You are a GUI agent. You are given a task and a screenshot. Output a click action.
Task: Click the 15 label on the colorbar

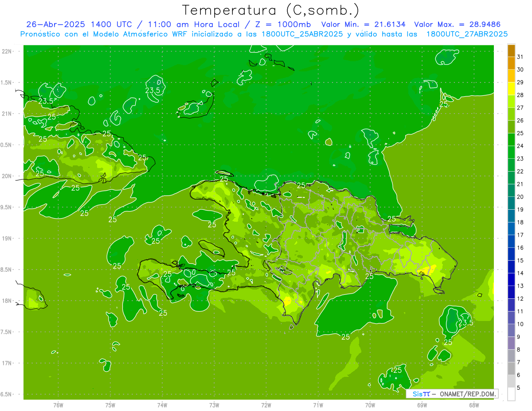(x=520, y=260)
